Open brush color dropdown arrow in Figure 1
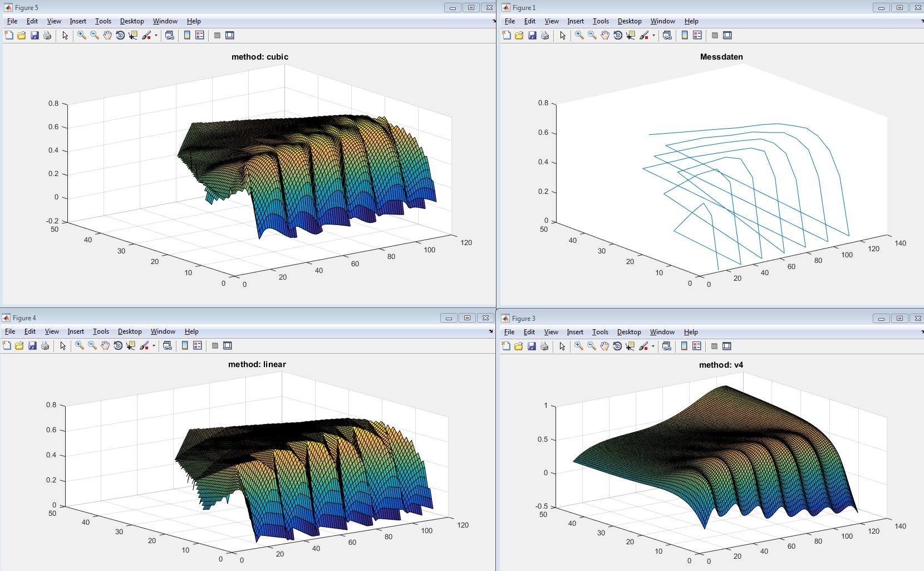The image size is (924, 571). (653, 35)
